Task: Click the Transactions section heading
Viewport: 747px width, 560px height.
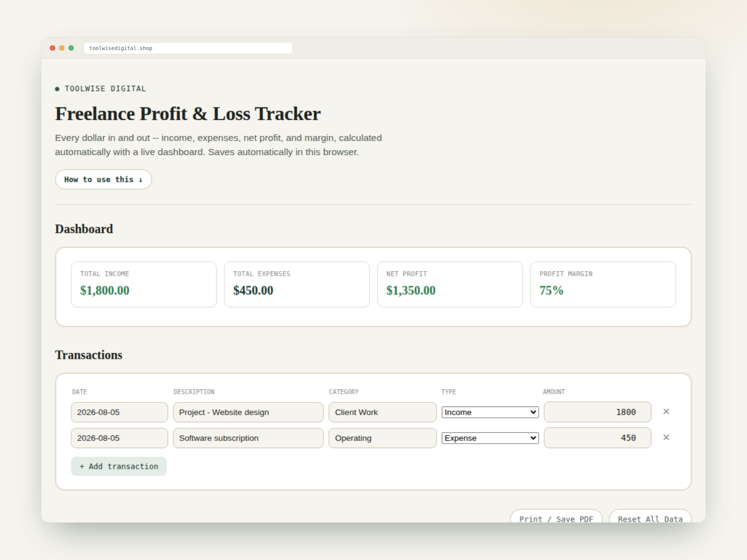Action: pos(89,355)
